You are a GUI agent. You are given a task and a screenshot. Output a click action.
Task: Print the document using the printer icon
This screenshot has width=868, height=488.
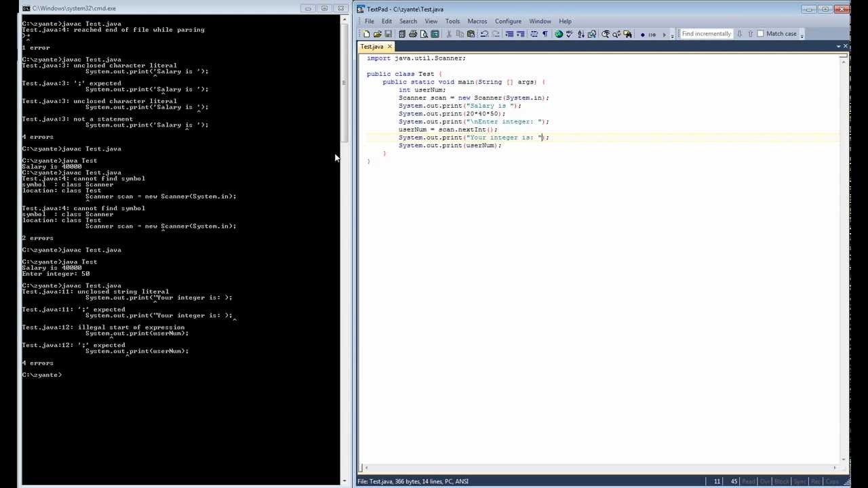pyautogui.click(x=413, y=34)
